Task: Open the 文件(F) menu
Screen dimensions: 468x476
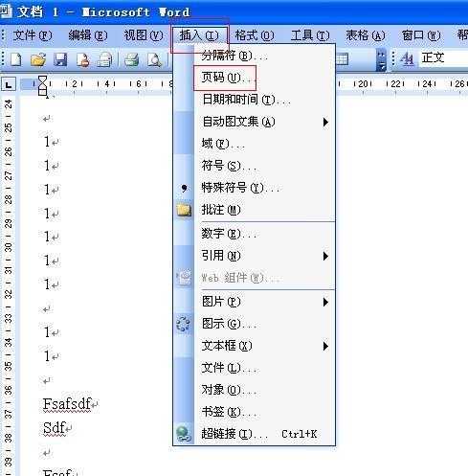Action: [x=33, y=35]
